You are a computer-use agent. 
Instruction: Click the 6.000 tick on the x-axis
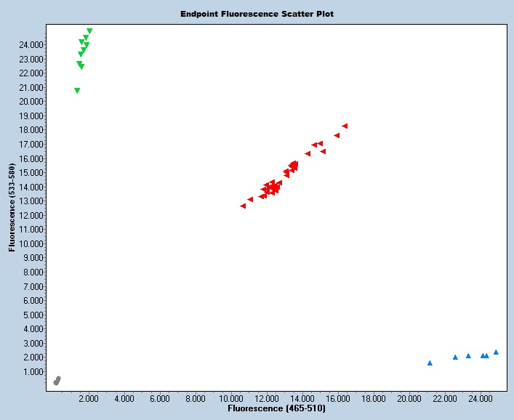[x=160, y=399]
